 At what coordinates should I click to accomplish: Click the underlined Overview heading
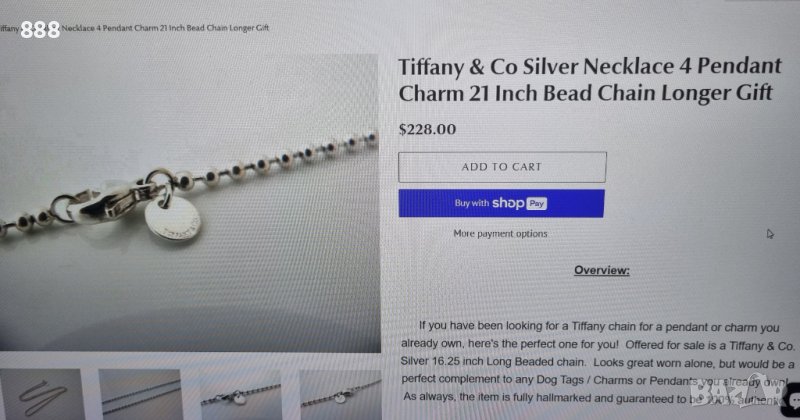pyautogui.click(x=602, y=270)
